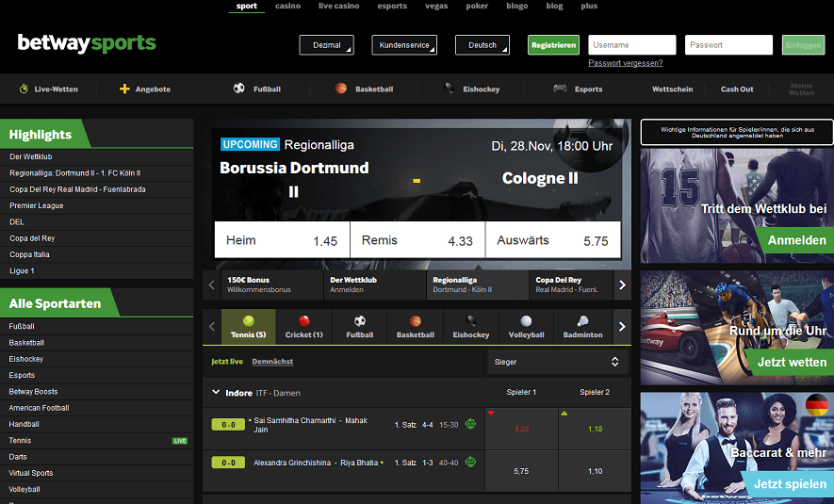Open the blog top menu

(x=554, y=6)
